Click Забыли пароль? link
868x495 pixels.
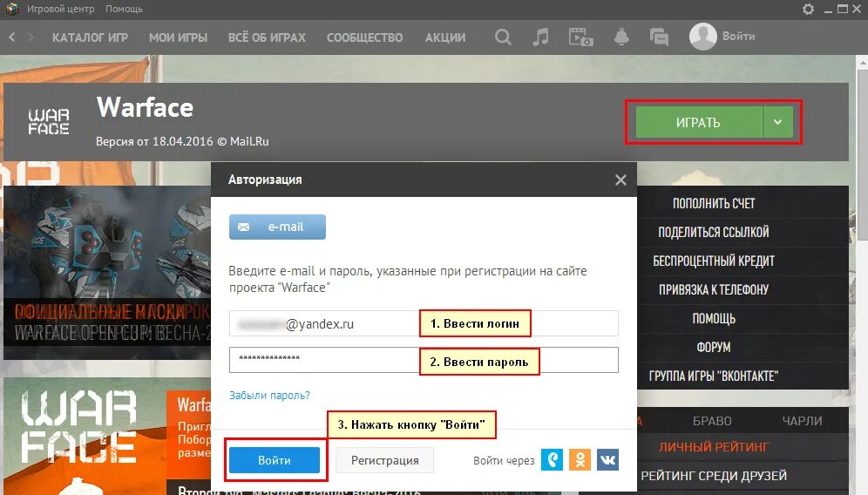(x=269, y=396)
